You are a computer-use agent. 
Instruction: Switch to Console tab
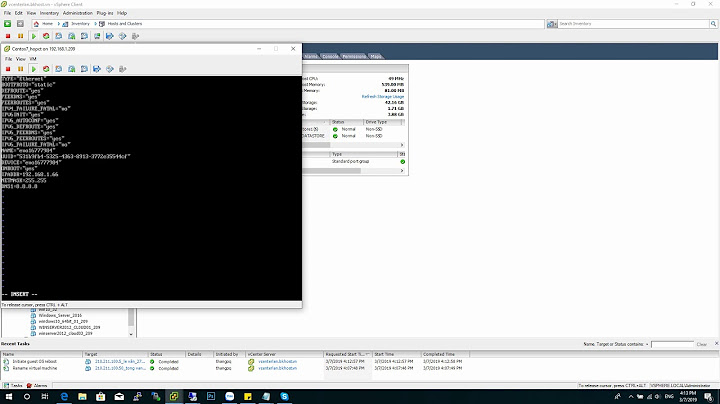pos(330,56)
